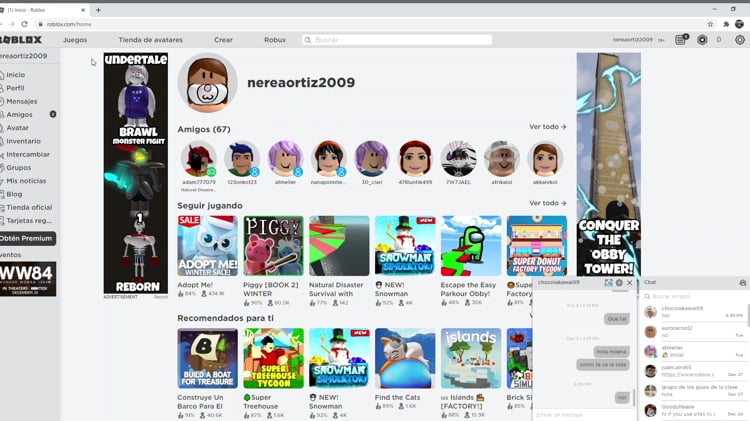Open Super Treehouse Tycoon thumbnail
This screenshot has width=750, height=421.
pyautogui.click(x=273, y=358)
